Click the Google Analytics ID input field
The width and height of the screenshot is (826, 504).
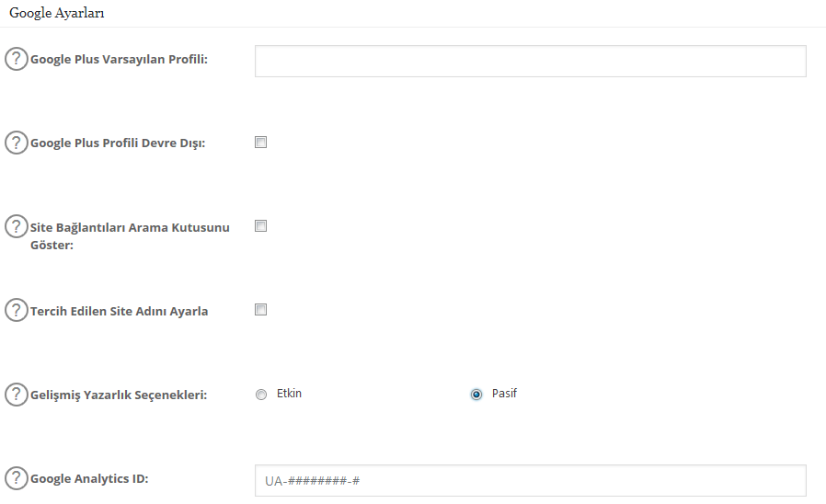click(x=531, y=480)
